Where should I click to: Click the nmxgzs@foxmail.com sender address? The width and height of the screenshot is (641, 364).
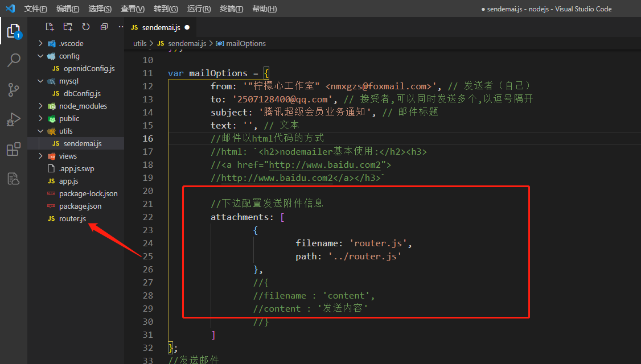378,86
